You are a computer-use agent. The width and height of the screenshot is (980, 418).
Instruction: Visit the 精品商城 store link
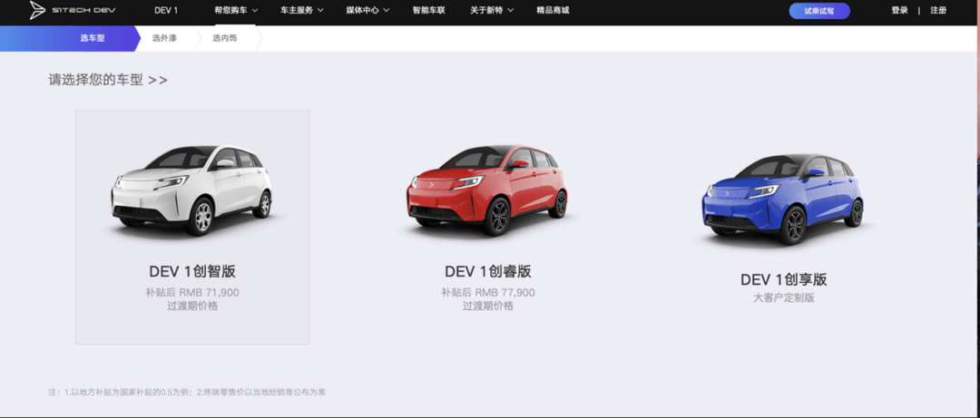point(554,11)
